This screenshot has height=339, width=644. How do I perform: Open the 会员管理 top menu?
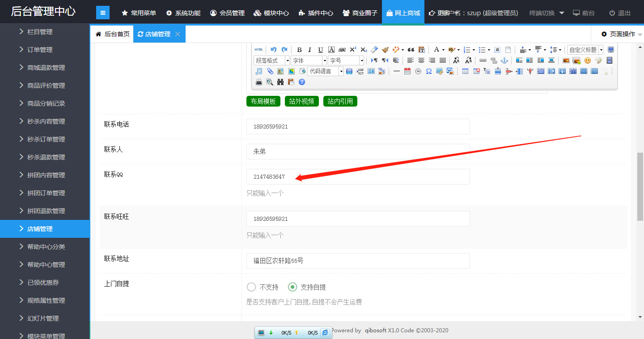(227, 13)
